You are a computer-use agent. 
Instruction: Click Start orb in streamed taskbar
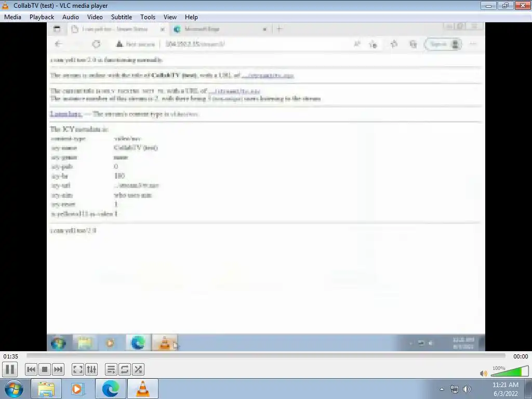[58, 343]
